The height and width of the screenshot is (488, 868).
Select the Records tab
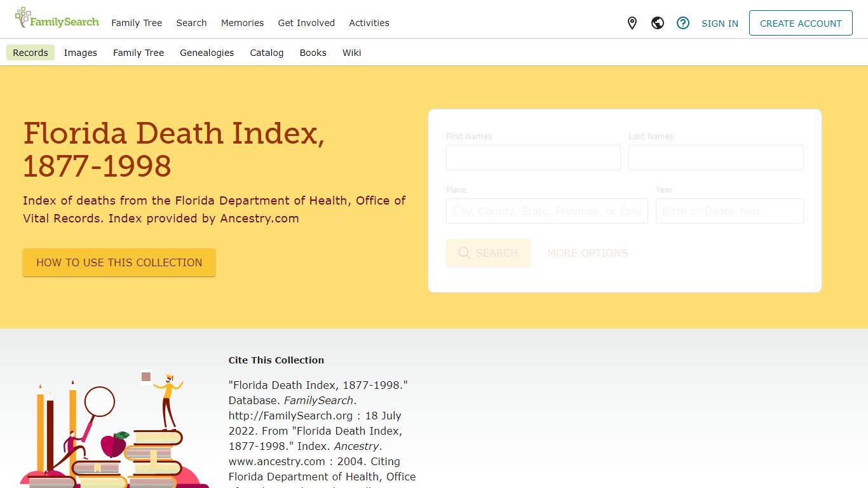[x=31, y=53]
